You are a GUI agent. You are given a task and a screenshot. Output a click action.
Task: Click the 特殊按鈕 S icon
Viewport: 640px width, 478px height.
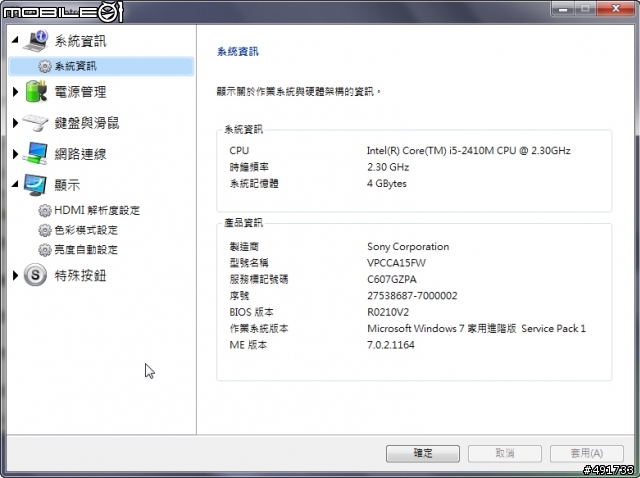35,275
